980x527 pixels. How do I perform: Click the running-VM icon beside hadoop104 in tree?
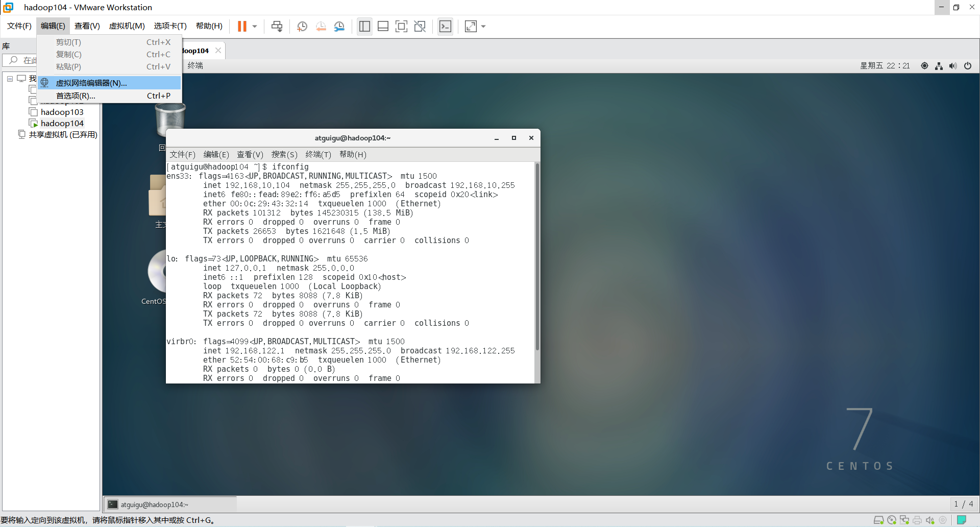[33, 123]
